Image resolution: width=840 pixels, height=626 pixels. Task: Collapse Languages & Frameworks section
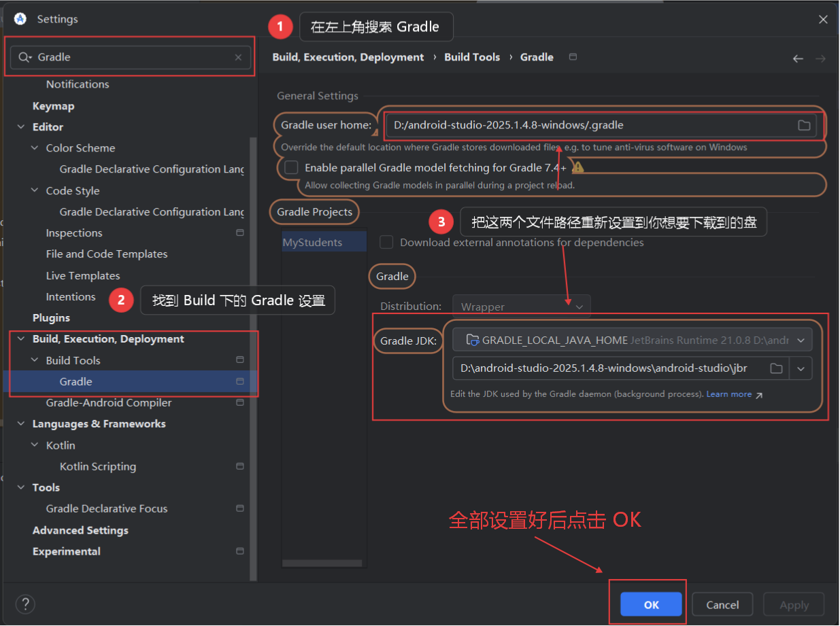(21, 424)
